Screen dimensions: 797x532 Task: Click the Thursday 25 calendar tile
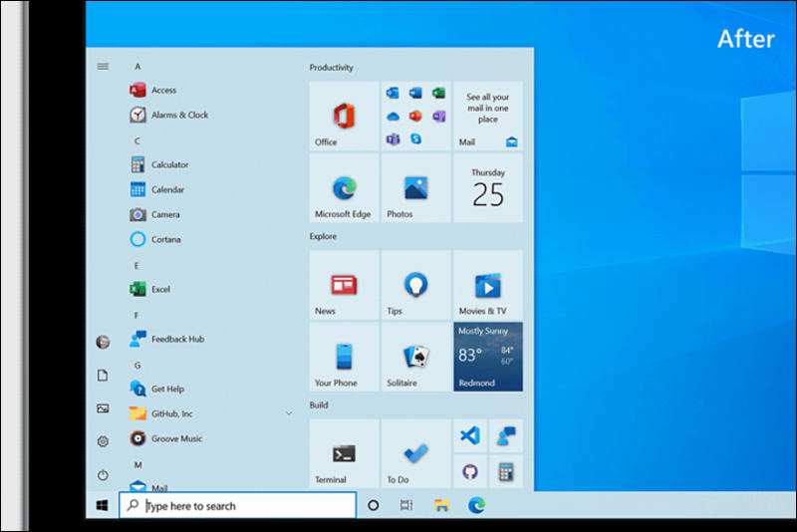pyautogui.click(x=488, y=188)
